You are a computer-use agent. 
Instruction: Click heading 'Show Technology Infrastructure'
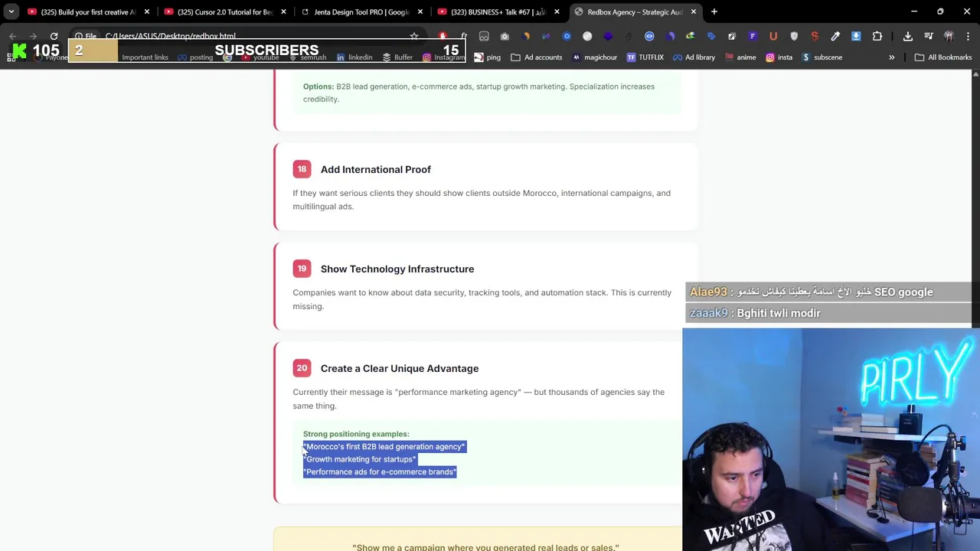point(397,269)
